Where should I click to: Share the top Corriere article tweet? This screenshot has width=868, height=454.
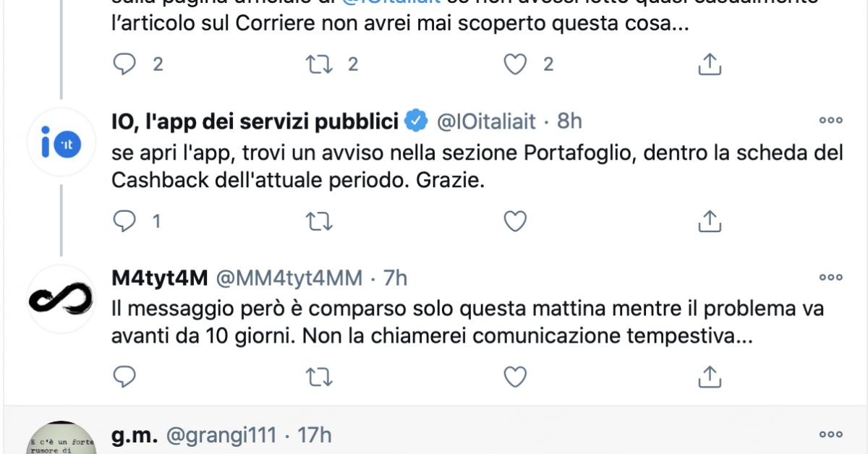coord(710,64)
